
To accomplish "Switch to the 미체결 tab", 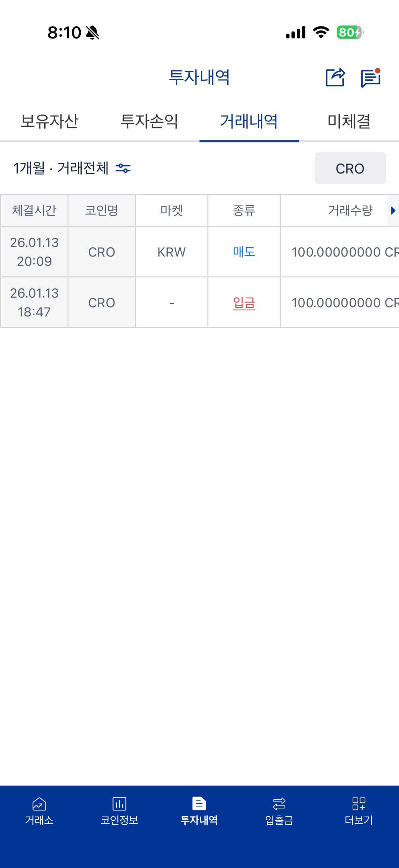I will point(349,121).
